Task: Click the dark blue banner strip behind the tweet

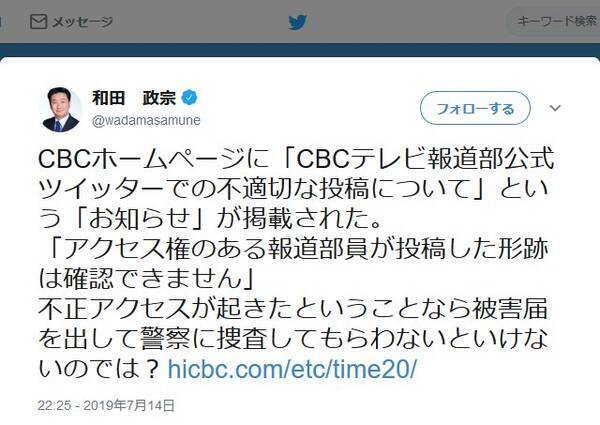Action: 300,50
